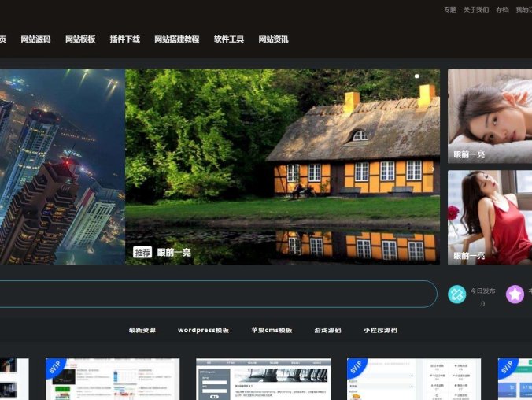Click the teal 今日发布 icon
Viewport: 532px width, 400px height.
(457, 294)
